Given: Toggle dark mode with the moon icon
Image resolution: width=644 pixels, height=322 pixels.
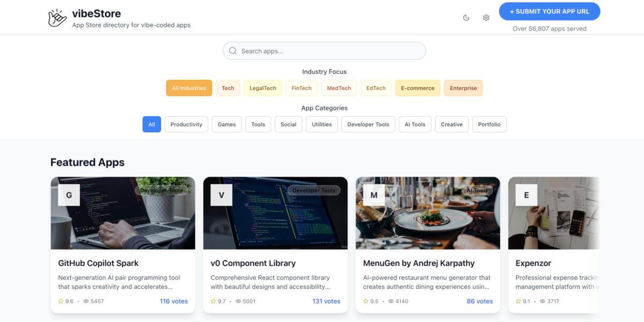Looking at the screenshot, I should 466,18.
